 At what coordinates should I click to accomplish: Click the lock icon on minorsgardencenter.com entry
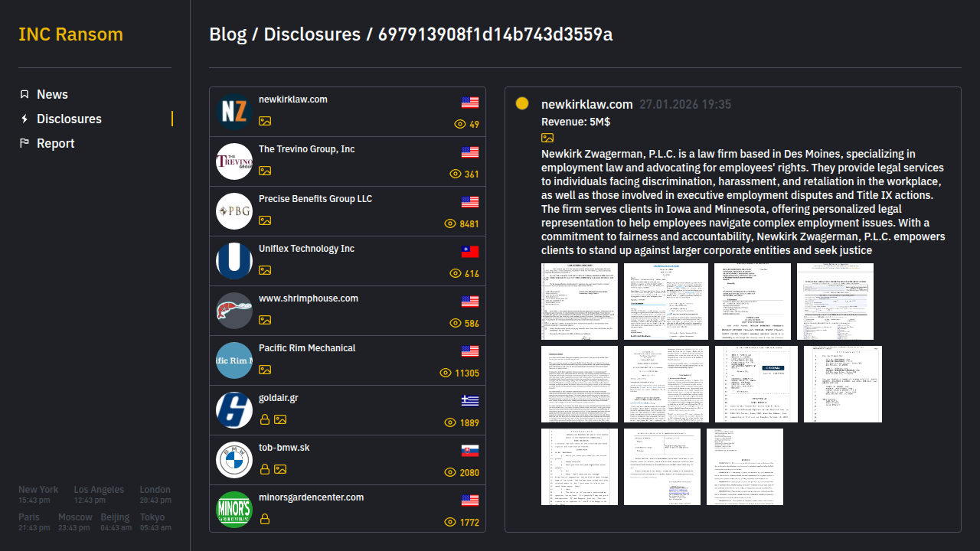(x=265, y=519)
